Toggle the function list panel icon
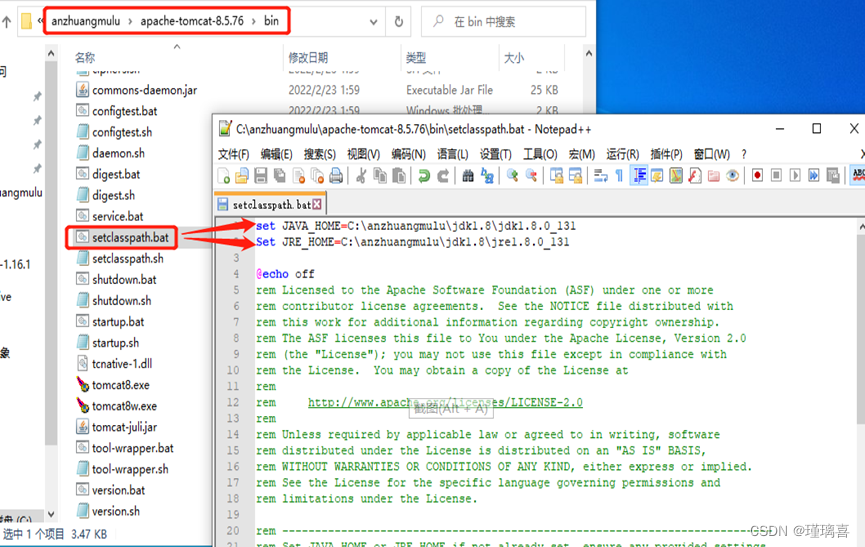The image size is (865, 547). [x=695, y=176]
